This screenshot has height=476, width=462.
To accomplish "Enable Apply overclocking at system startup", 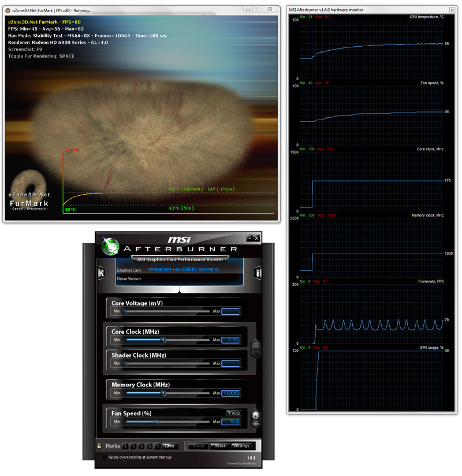I will tap(105, 458).
